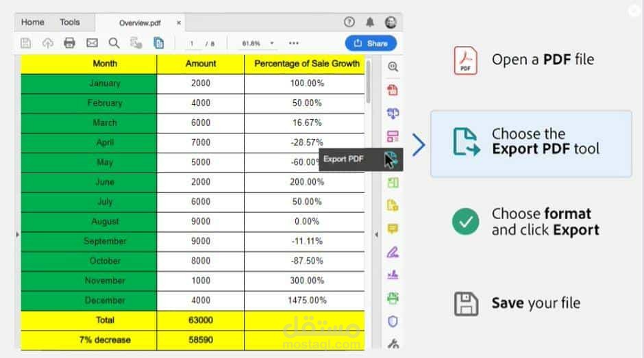Image resolution: width=644 pixels, height=358 pixels.
Task: Switch to the Home tab
Action: click(x=32, y=22)
